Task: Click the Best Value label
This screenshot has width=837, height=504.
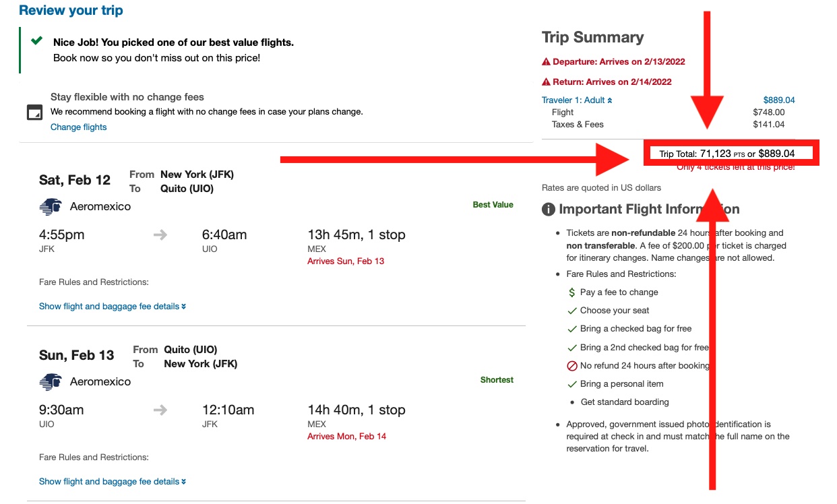Action: (x=493, y=205)
